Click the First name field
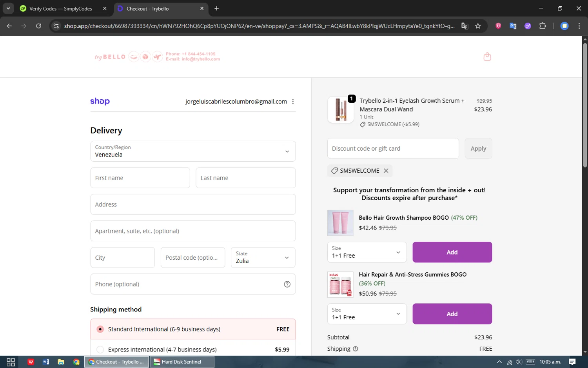This screenshot has height=368, width=588. tap(140, 178)
